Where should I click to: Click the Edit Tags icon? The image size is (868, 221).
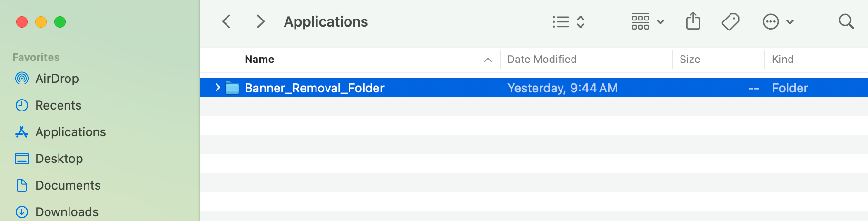pyautogui.click(x=730, y=21)
